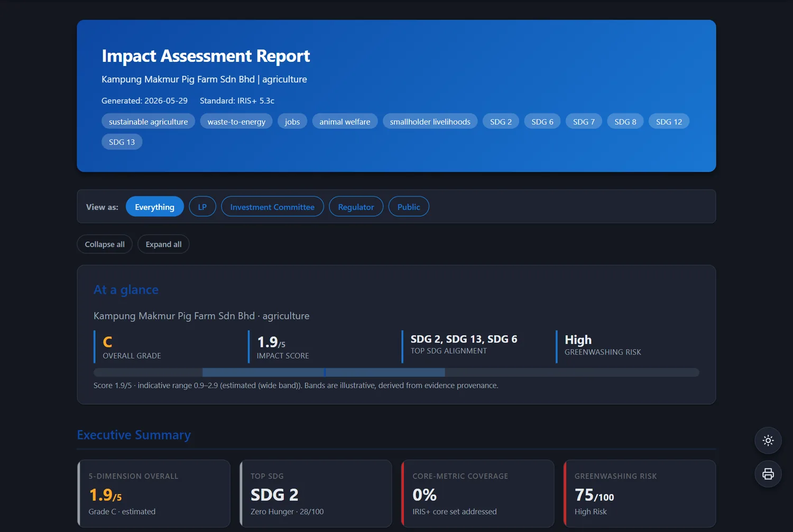Click the SDG 7 tag
793x532 pixels.
coord(584,122)
